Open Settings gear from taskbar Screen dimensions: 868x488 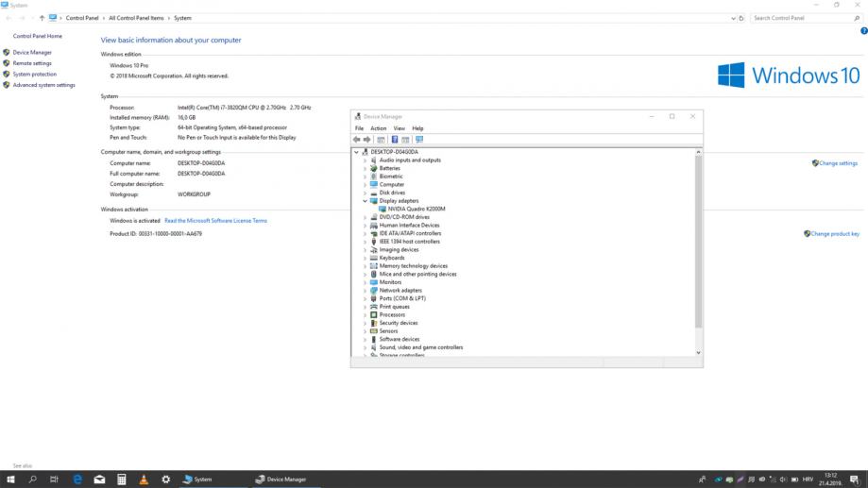(165, 480)
